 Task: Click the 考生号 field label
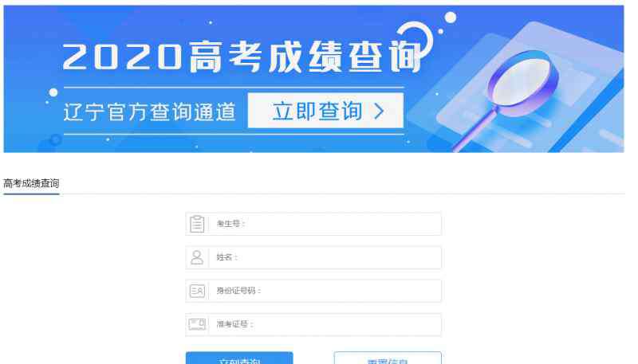coord(230,224)
